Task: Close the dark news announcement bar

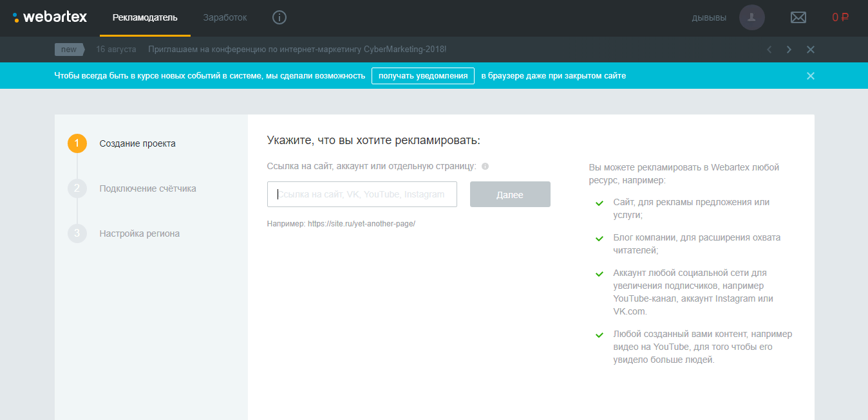Action: tap(810, 50)
